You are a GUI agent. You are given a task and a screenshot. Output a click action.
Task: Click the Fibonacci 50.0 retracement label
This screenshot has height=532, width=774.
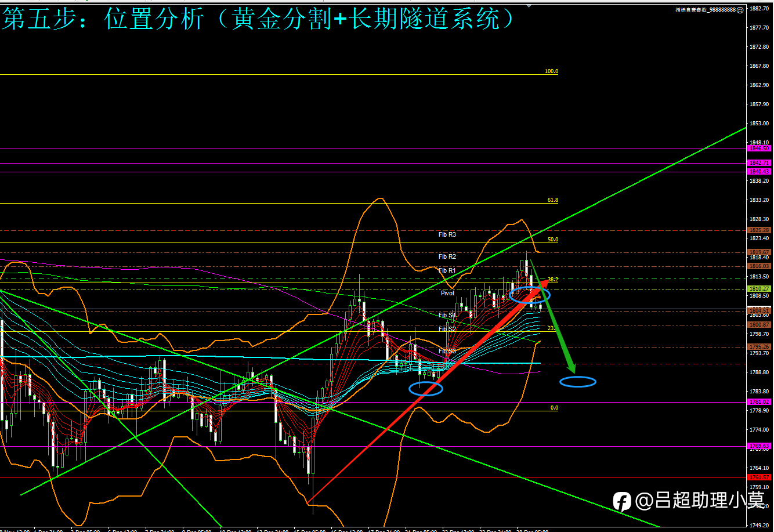(x=553, y=240)
